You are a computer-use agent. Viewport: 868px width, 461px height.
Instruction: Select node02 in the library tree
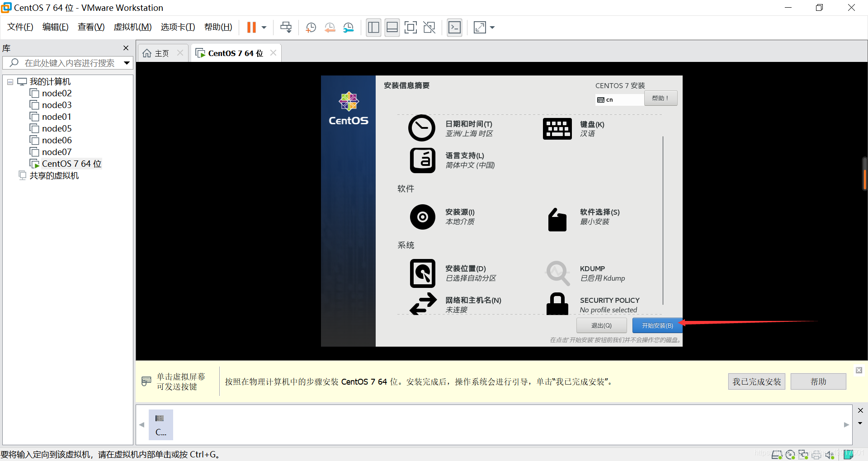coord(51,94)
